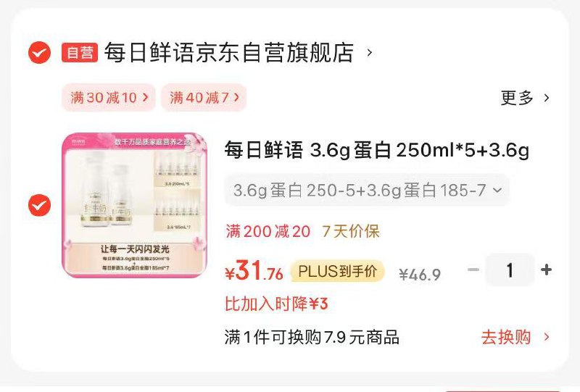View the 满200减20 promotion
The image size is (580, 392).
tap(268, 231)
